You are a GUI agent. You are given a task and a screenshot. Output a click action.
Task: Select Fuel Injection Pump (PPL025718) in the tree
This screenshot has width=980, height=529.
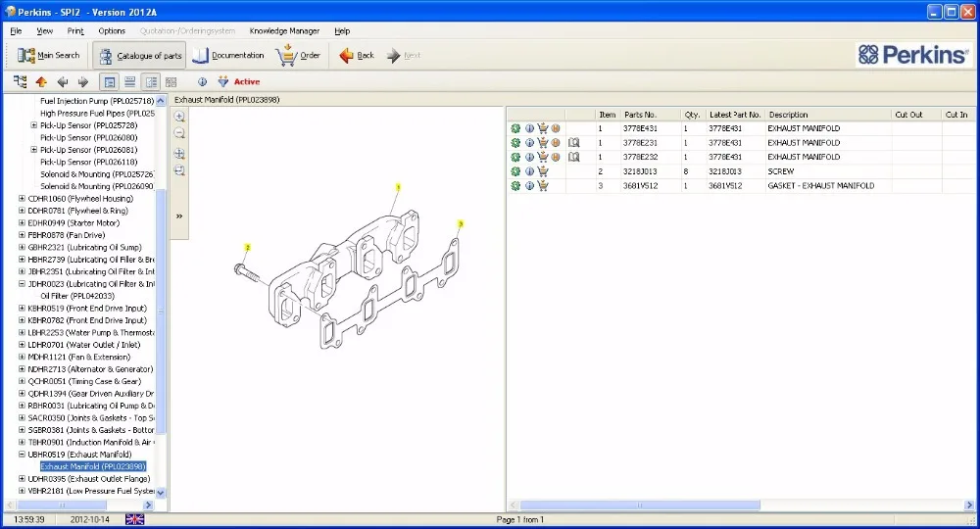97,101
